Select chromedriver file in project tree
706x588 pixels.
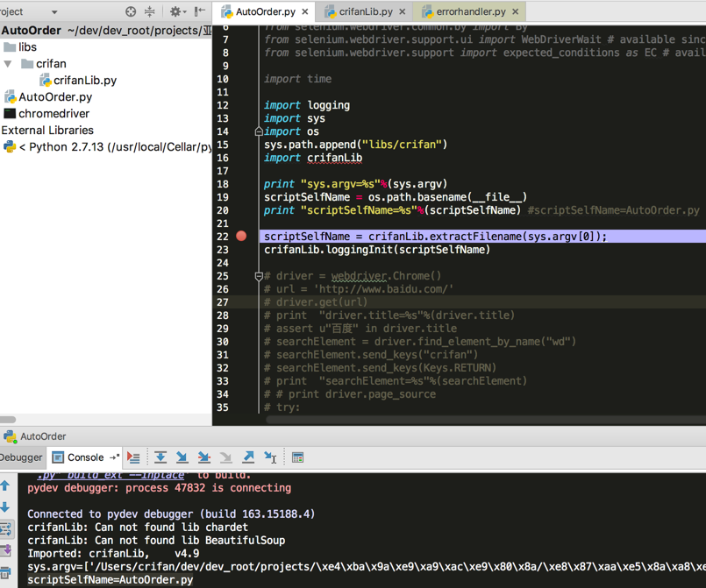(x=46, y=114)
